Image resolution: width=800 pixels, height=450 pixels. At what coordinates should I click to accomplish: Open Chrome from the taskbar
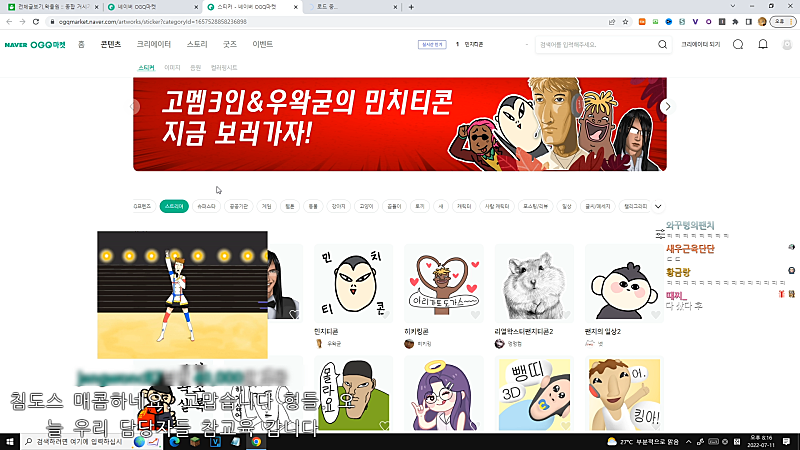(x=256, y=442)
